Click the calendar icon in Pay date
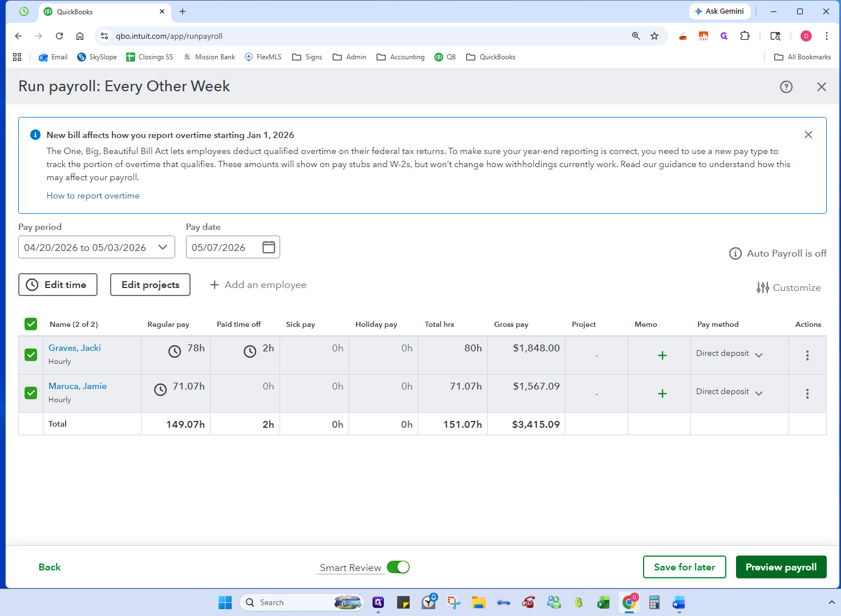Viewport: 841px width, 616px height. click(269, 247)
